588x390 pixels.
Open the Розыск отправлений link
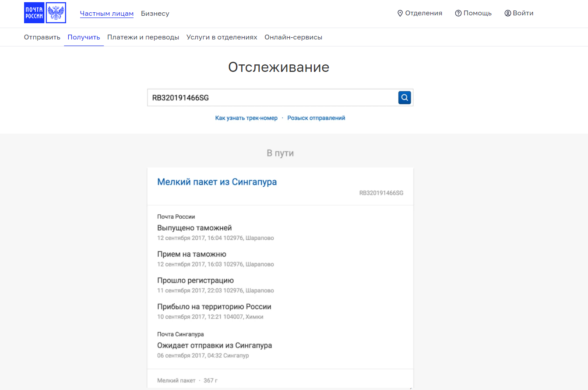click(316, 118)
